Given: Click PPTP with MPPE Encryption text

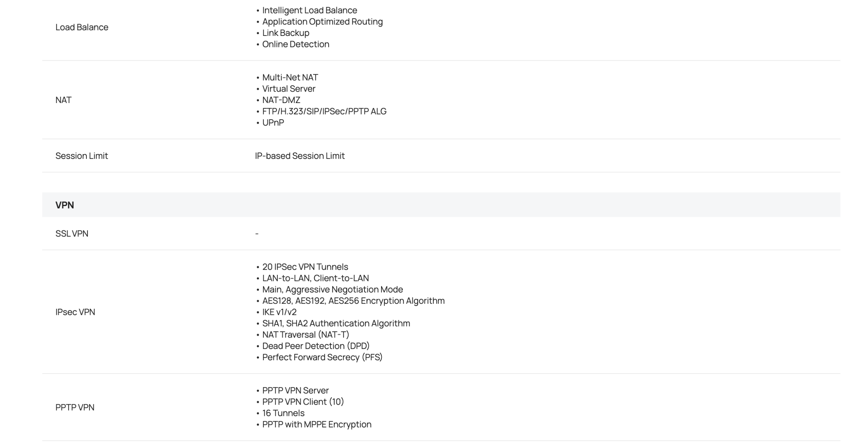Looking at the screenshot, I should pyautogui.click(x=317, y=424).
